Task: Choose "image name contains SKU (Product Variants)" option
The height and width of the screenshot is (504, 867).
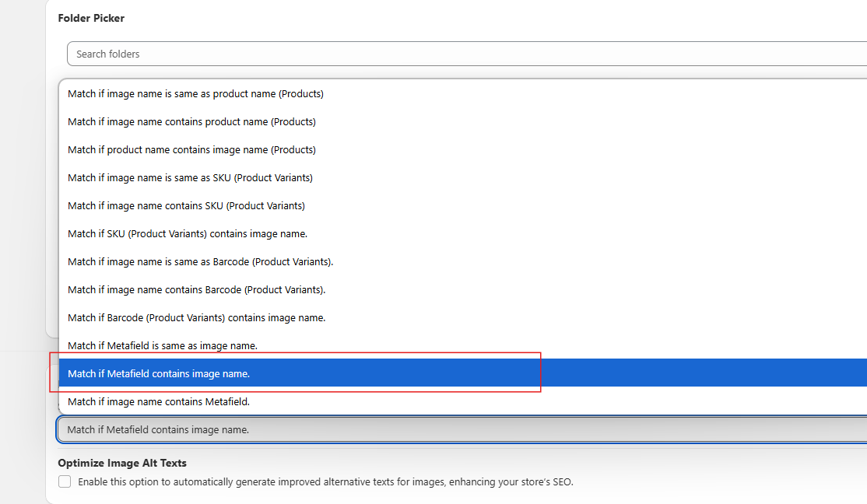Action: point(186,206)
